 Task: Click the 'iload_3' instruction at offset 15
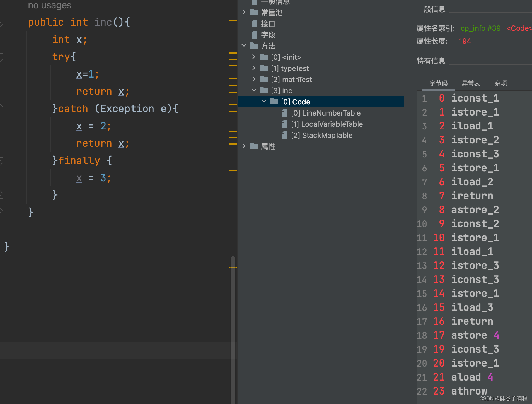472,307
